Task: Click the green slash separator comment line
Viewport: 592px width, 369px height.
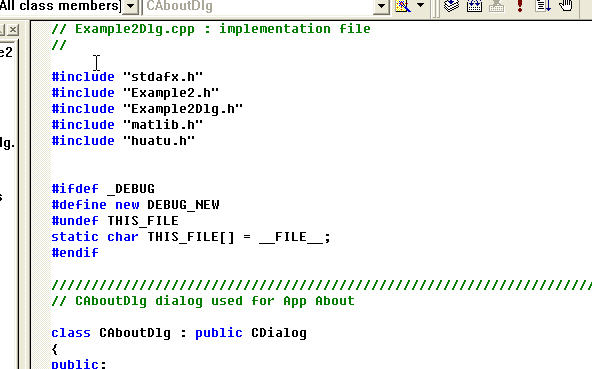Action: tap(322, 284)
